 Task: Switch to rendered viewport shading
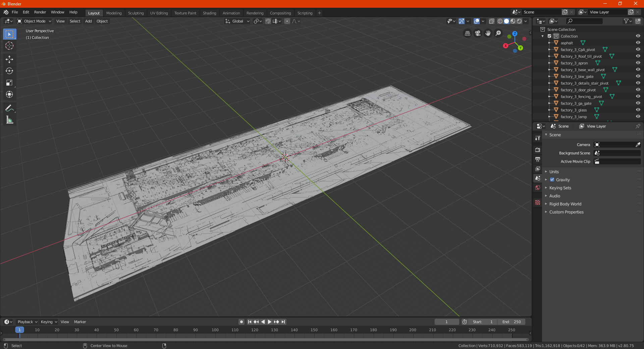click(x=519, y=21)
